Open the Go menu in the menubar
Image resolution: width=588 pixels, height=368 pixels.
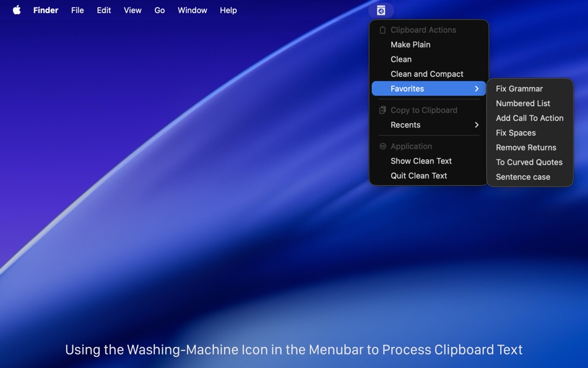click(x=159, y=10)
